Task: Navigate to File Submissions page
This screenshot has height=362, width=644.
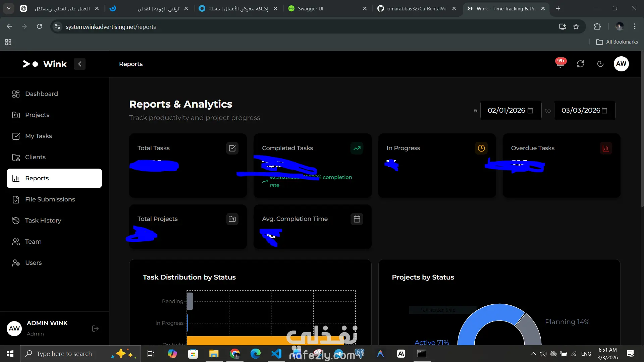Action: [x=50, y=199]
